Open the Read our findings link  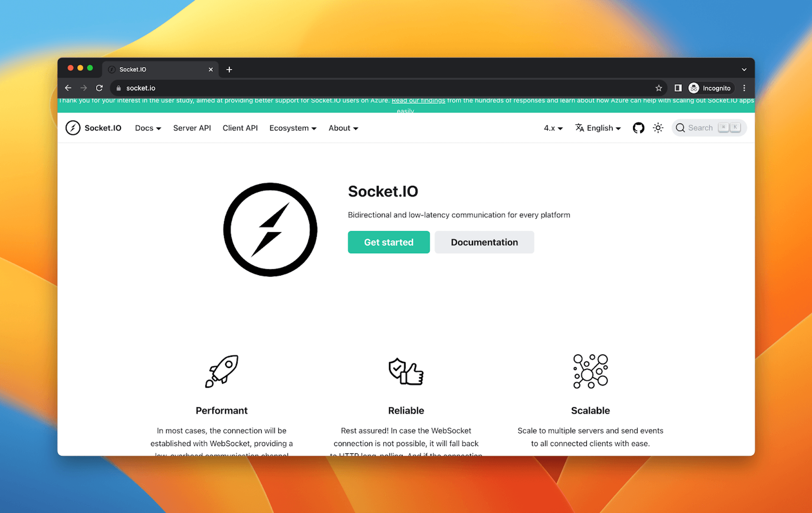coord(418,101)
